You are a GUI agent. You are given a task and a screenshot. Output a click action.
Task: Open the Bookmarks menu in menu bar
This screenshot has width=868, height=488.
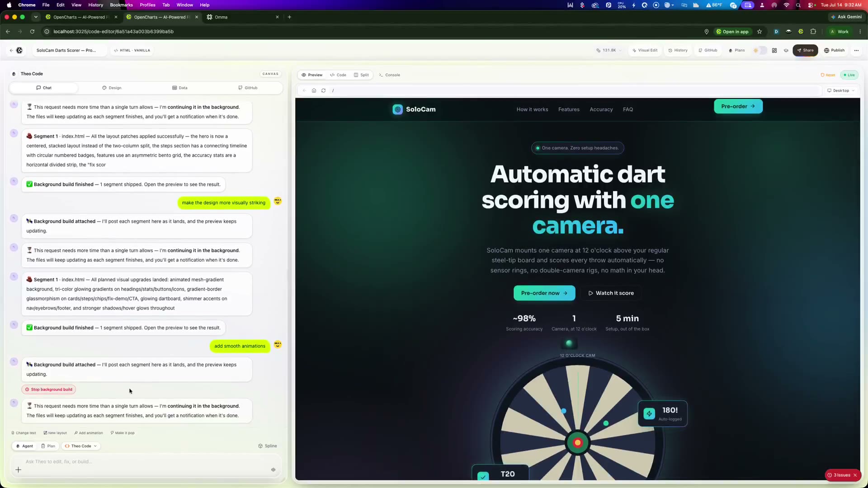pyautogui.click(x=121, y=5)
